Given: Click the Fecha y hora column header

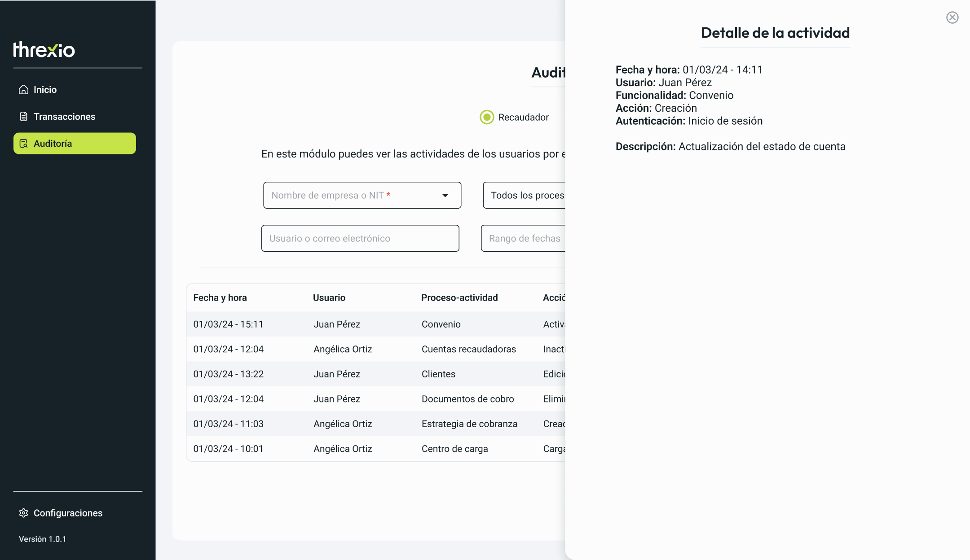Looking at the screenshot, I should pos(220,297).
